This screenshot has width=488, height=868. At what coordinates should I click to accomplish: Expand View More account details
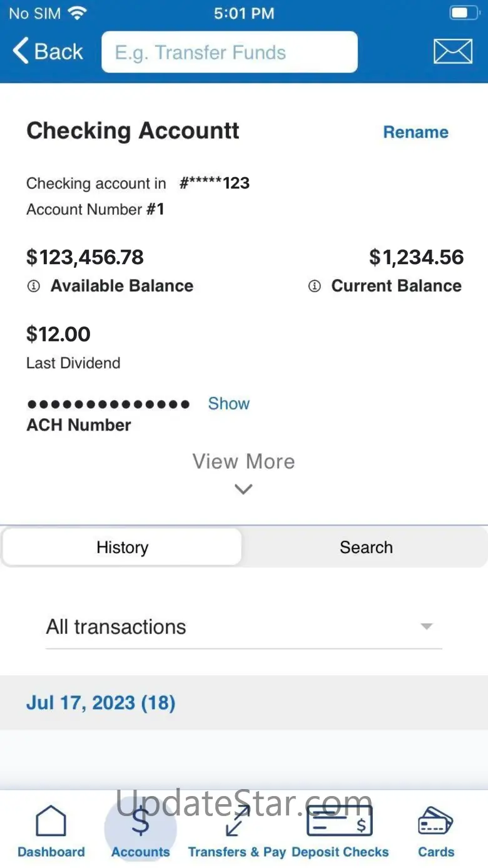[x=243, y=462]
